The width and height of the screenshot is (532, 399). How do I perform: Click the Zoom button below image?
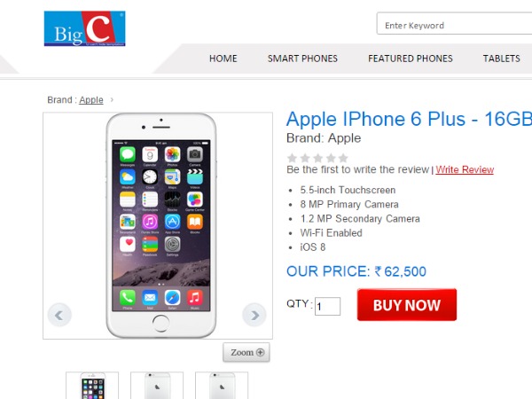246,352
